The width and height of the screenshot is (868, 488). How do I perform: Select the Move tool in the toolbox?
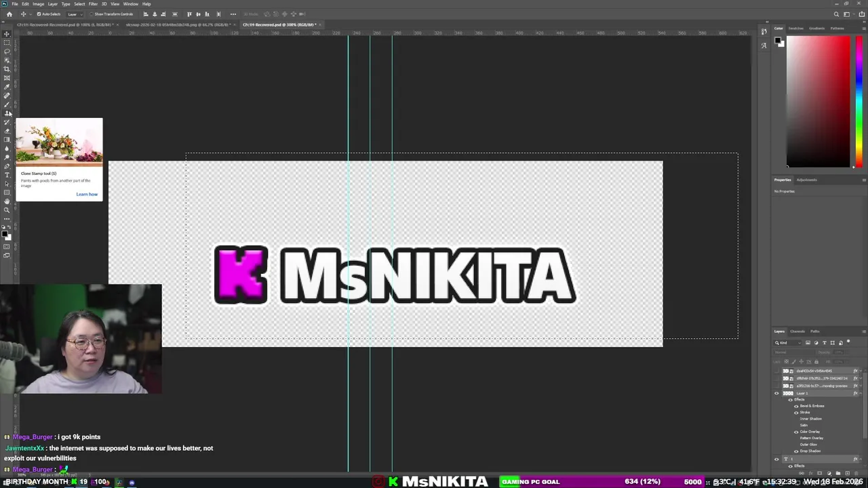[7, 33]
